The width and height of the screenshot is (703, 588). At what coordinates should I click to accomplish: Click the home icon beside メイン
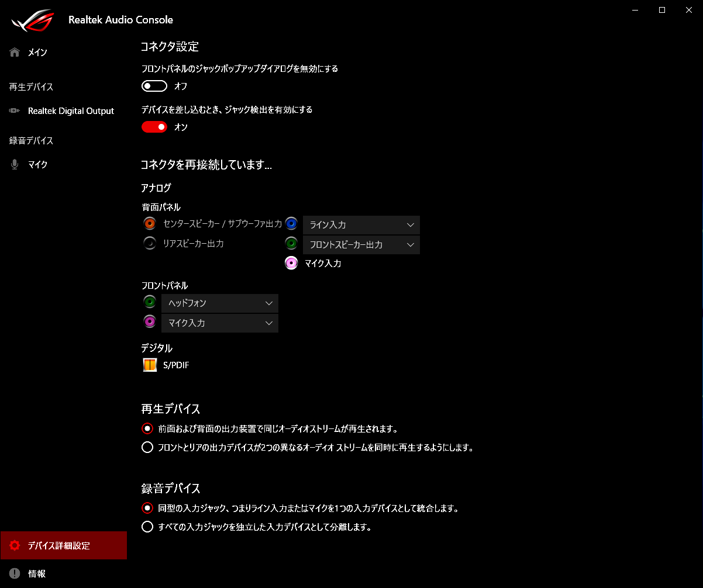point(15,53)
